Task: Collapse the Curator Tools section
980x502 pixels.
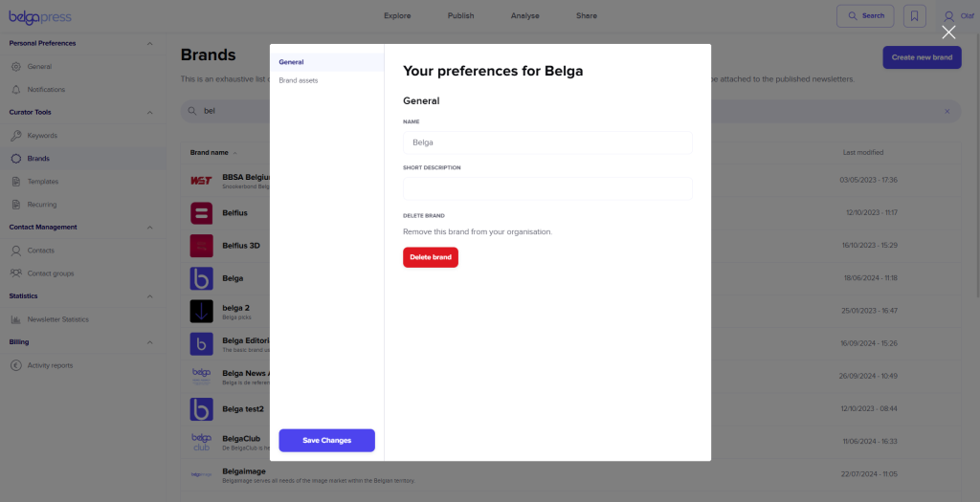Action: pyautogui.click(x=149, y=113)
